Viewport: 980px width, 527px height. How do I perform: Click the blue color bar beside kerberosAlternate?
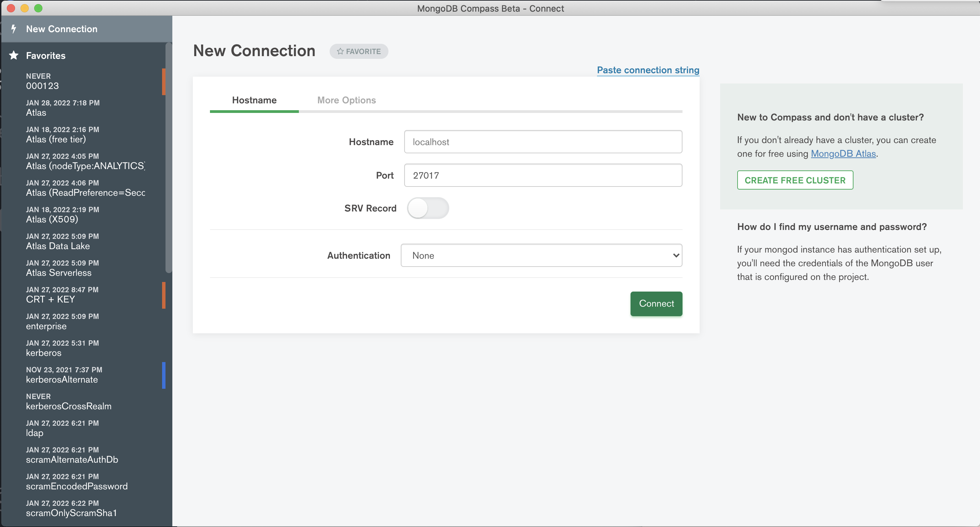pos(163,375)
